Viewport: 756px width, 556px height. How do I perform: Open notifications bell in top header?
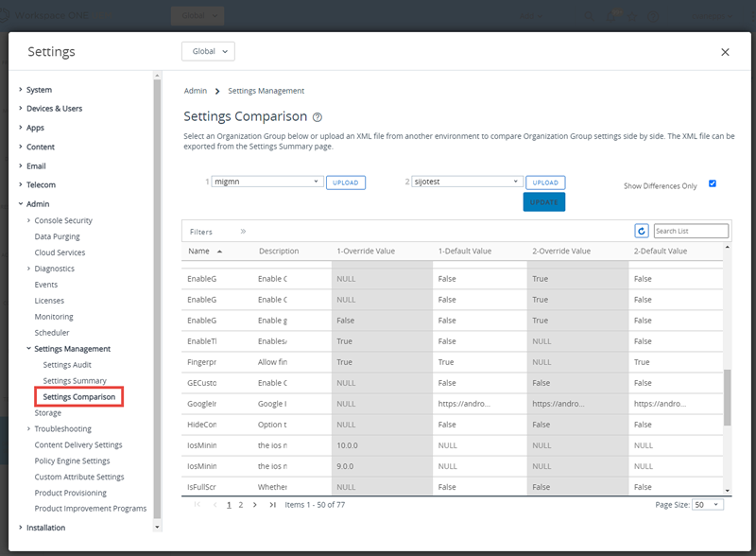point(610,16)
